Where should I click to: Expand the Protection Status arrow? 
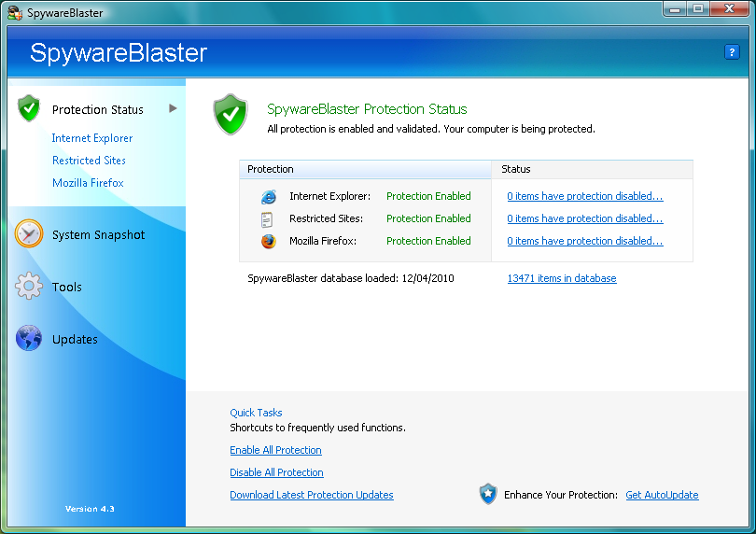(173, 108)
